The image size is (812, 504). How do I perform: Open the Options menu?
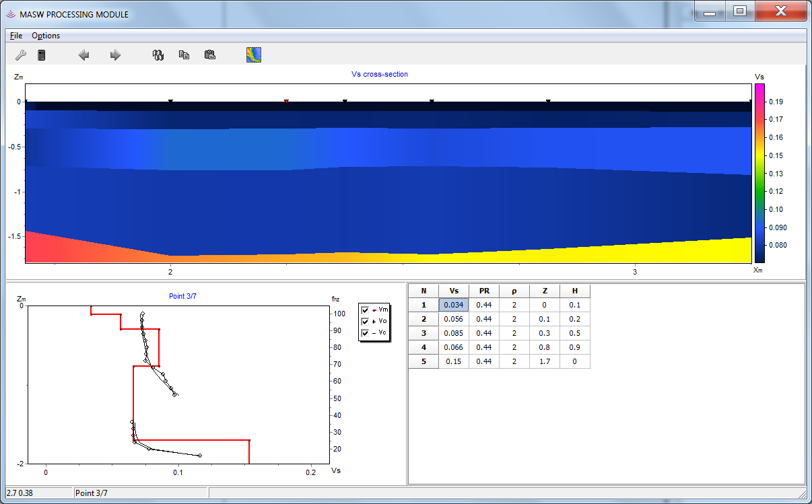[x=46, y=36]
